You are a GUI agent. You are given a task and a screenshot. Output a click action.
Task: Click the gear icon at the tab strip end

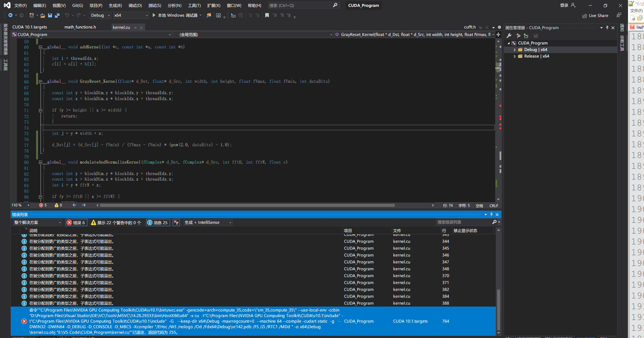pos(499,27)
